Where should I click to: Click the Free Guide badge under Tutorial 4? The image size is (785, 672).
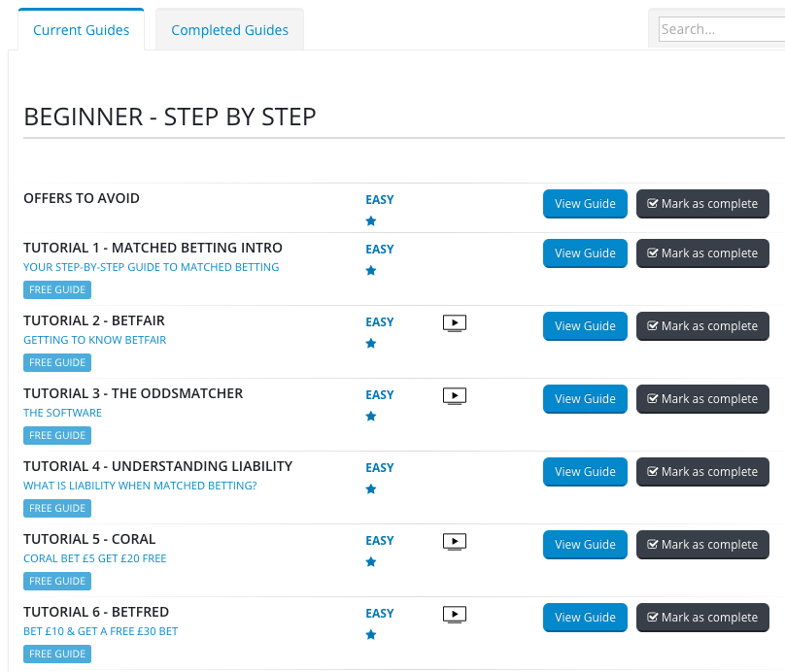(57, 508)
